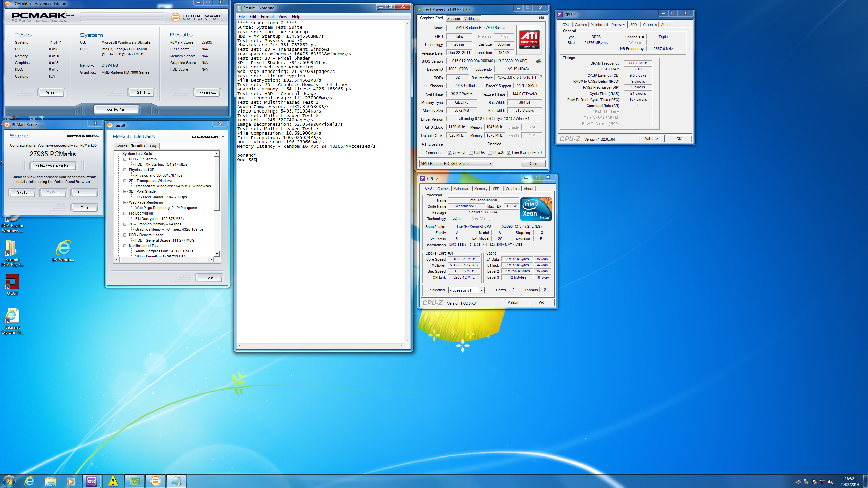Click Validate in the lower CPU-Z window
This screenshot has height=488, width=868.
[514, 303]
